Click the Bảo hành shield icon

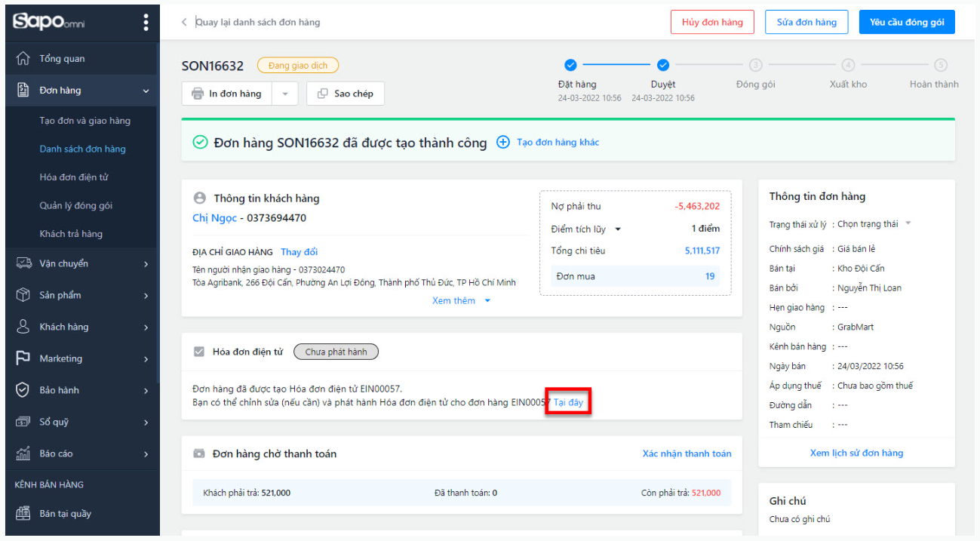(23, 390)
